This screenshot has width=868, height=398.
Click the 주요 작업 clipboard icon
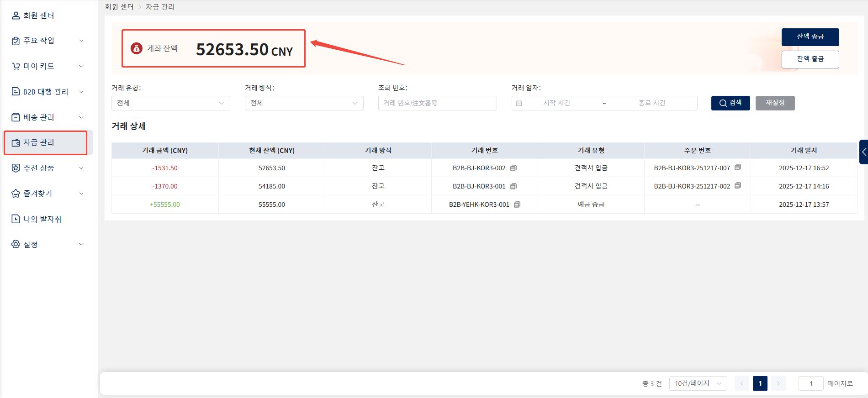coord(16,41)
